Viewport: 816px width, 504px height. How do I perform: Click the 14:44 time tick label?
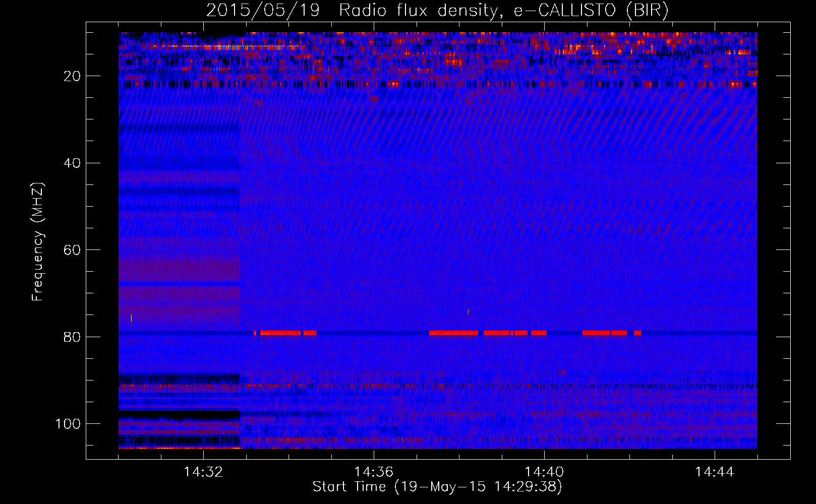[x=715, y=472]
